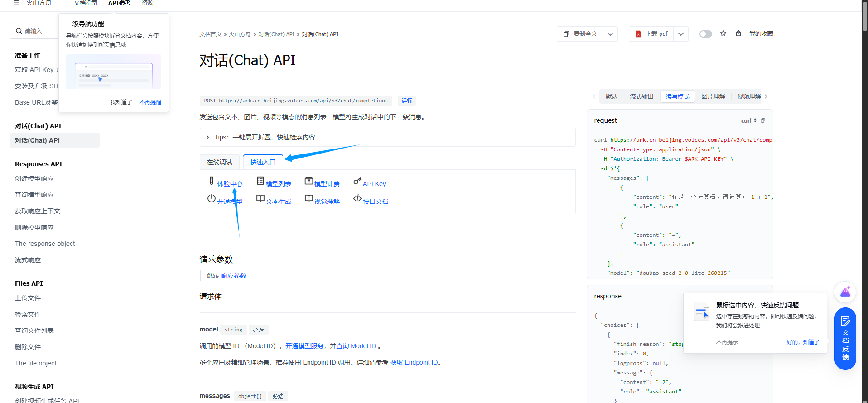Screen dimensions: 868x403
Task: Click the share icon in the header
Action: 738,34
